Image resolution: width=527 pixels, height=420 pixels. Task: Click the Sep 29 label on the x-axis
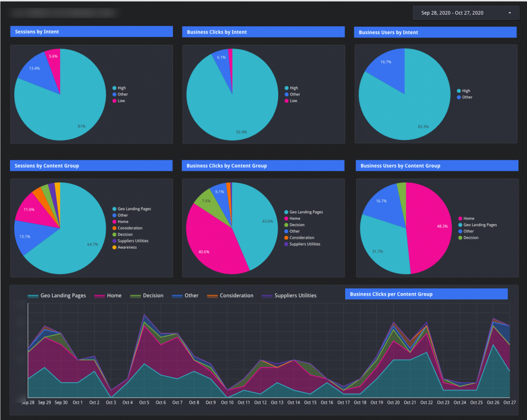click(44, 403)
